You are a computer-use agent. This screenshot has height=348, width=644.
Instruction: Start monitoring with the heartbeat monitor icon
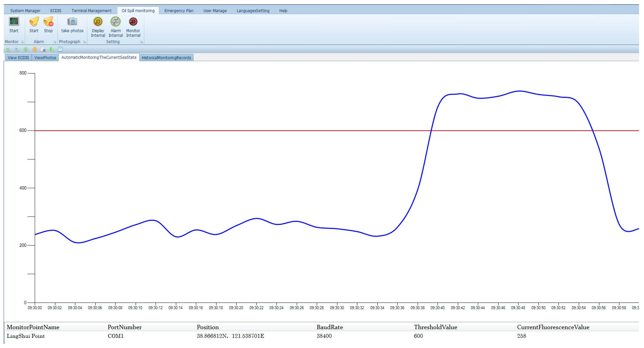click(14, 22)
